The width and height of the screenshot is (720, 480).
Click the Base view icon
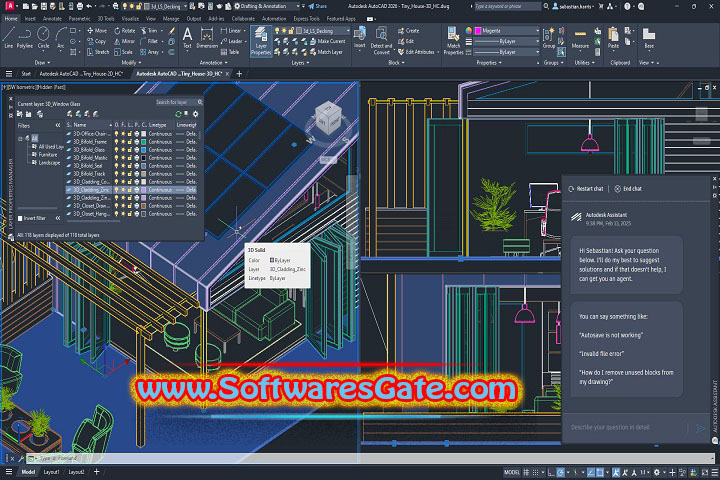point(648,38)
